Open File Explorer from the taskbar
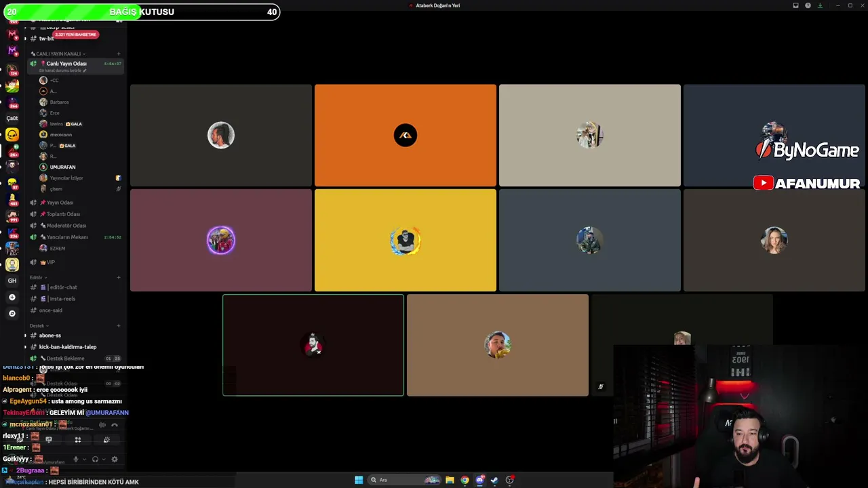 450,480
